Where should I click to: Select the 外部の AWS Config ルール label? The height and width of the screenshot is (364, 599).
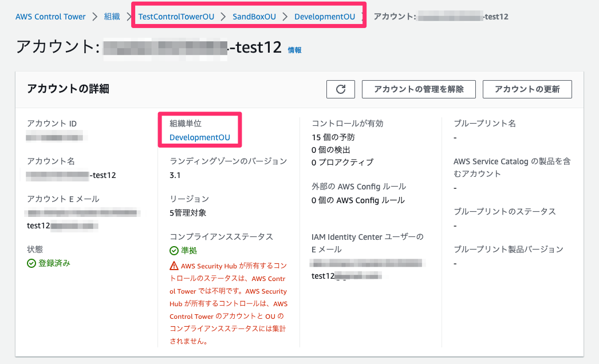coord(358,187)
